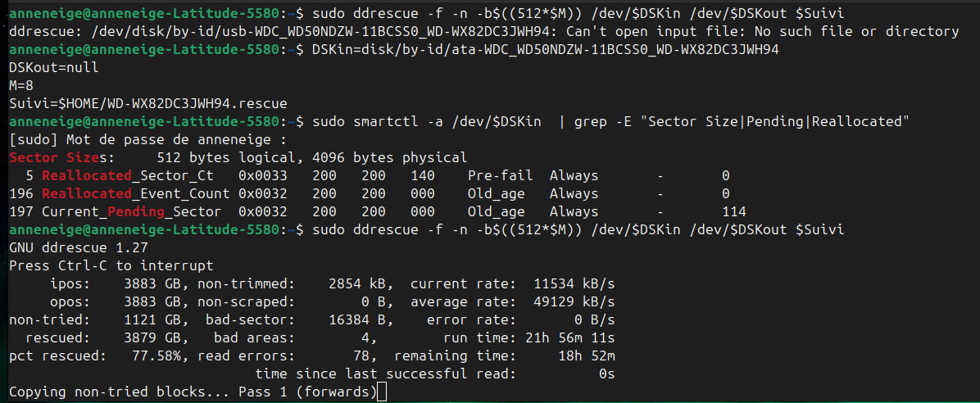Viewport: 980px width, 403px height.
Task: Click the 'Reallocated_Event_Count' attribute name
Action: click(136, 193)
